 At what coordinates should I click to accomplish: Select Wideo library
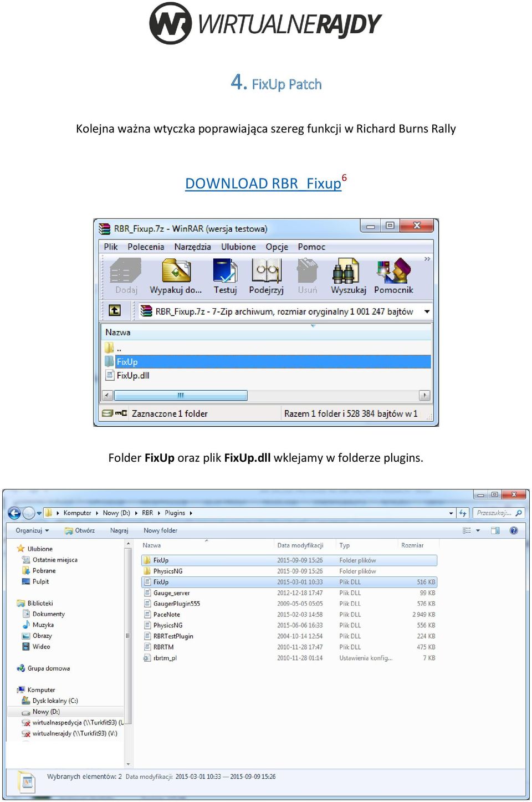41,646
